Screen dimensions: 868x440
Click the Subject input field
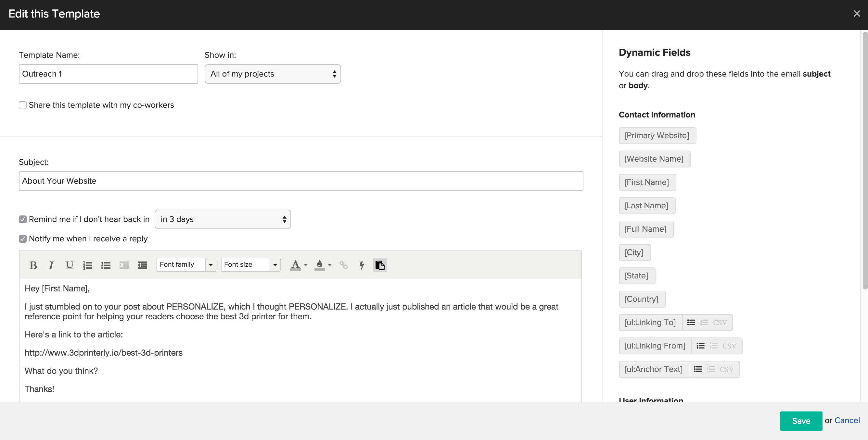(301, 181)
